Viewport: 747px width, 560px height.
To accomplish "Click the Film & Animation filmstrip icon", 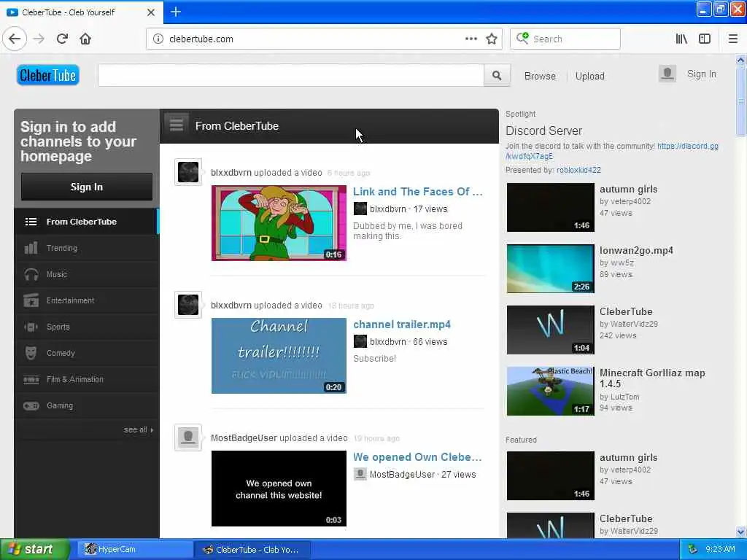I will coord(31,379).
